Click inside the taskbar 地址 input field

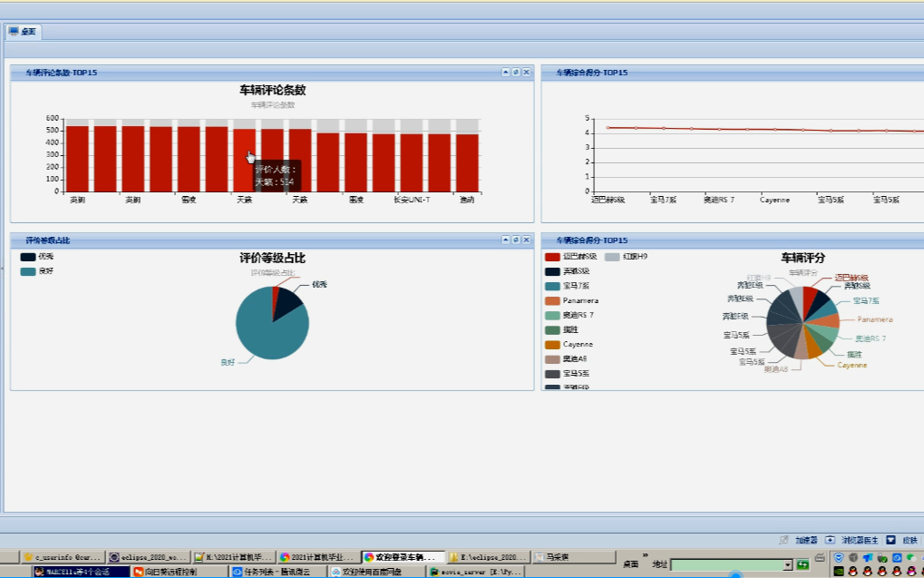point(725,564)
